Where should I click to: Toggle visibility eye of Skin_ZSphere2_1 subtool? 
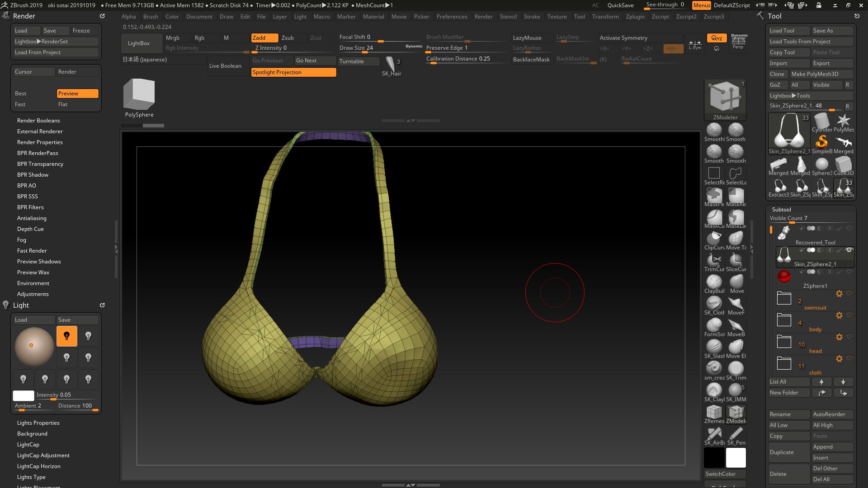pyautogui.click(x=849, y=250)
